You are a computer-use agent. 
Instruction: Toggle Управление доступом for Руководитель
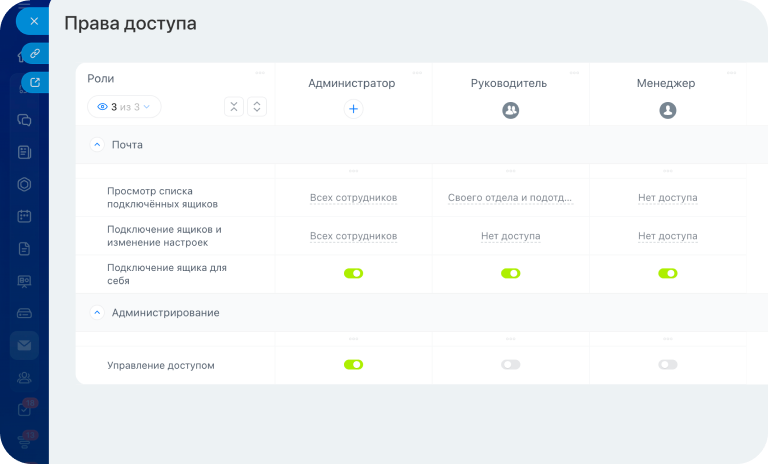pyautogui.click(x=510, y=365)
